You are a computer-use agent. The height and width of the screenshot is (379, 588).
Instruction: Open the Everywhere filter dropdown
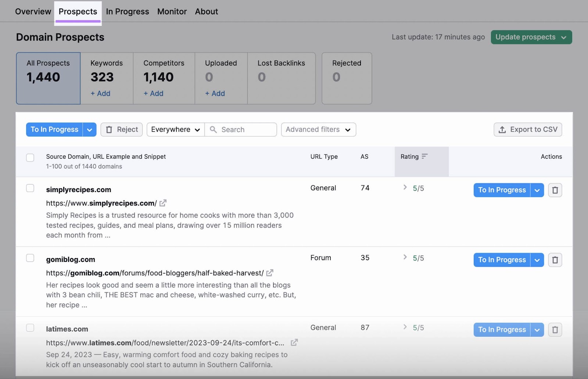point(175,130)
